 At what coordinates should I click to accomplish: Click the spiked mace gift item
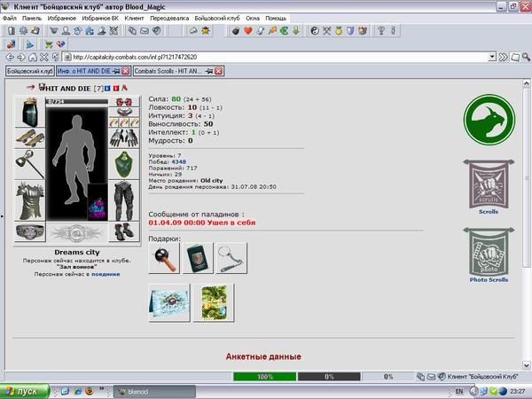pyautogui.click(x=164, y=258)
